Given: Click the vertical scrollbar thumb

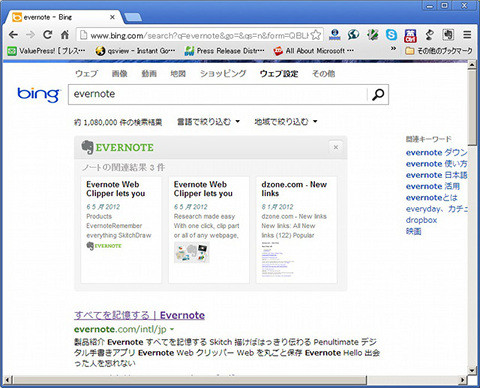Looking at the screenshot, I should [472, 107].
